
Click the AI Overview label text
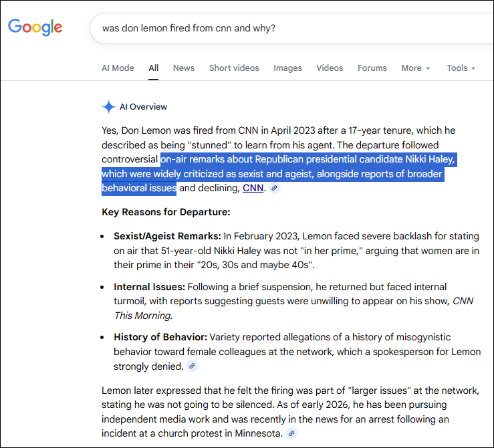143,107
